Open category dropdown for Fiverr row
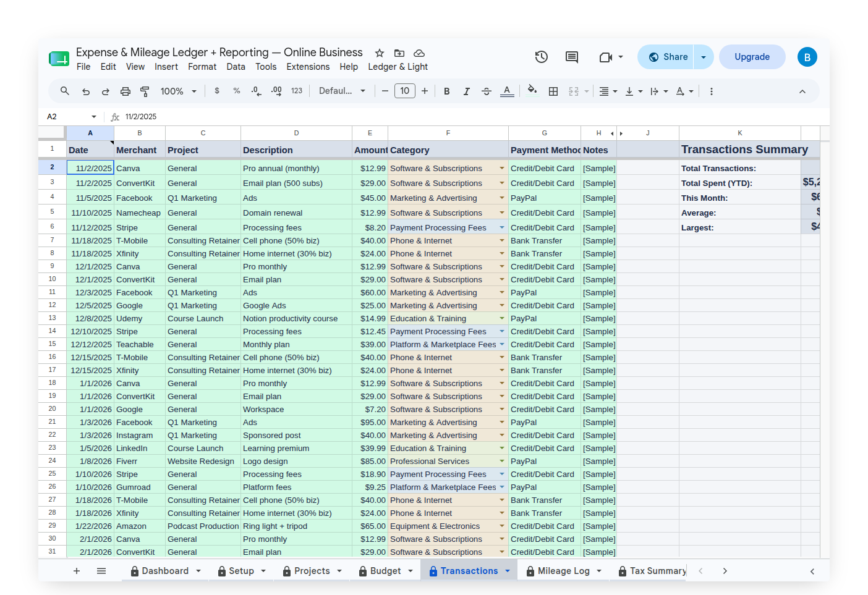 [x=502, y=462]
